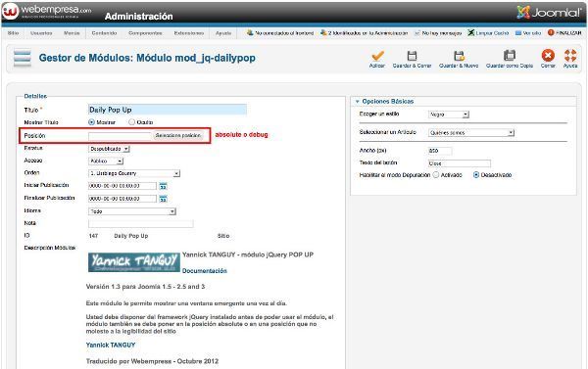
Task: Click the Yannick TANGUY banner image
Action: tap(134, 262)
